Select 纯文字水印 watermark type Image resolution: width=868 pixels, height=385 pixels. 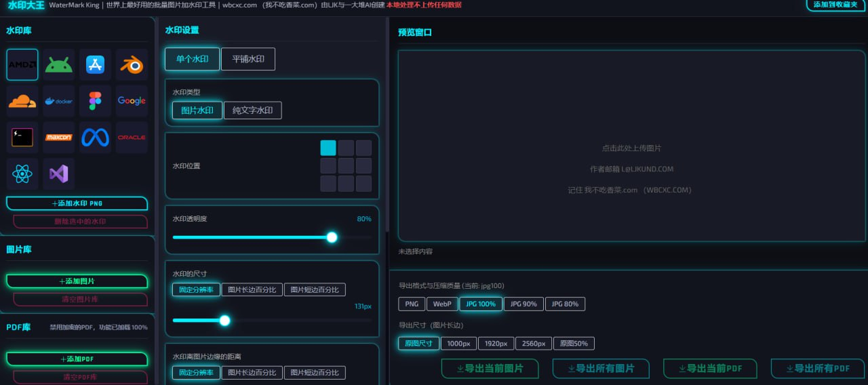pos(253,110)
